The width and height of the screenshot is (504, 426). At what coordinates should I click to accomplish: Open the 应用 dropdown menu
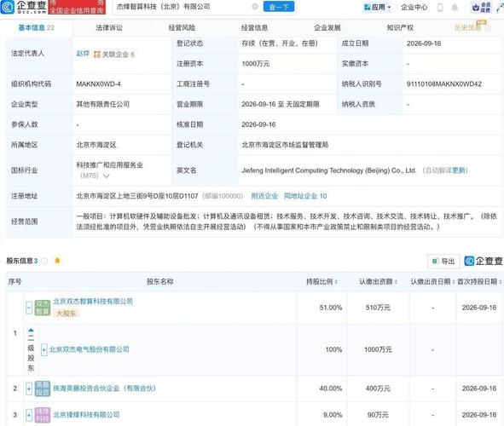(x=377, y=7)
